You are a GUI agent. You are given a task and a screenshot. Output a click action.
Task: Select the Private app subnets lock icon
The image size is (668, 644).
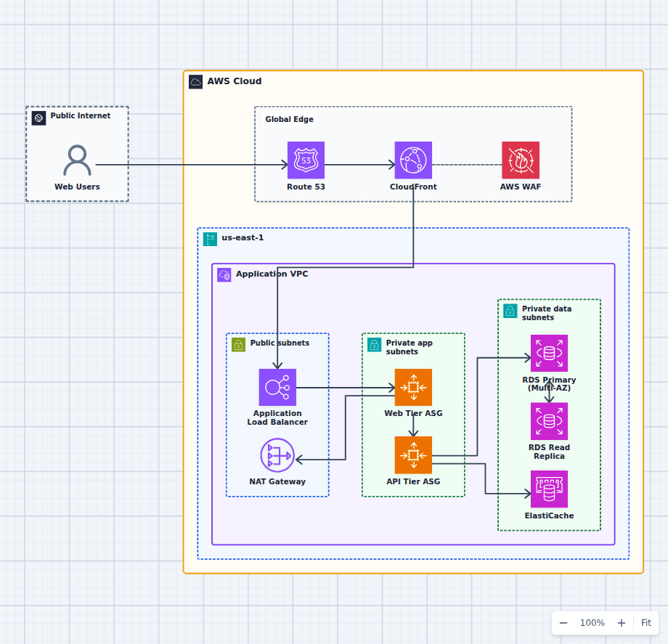coord(375,345)
